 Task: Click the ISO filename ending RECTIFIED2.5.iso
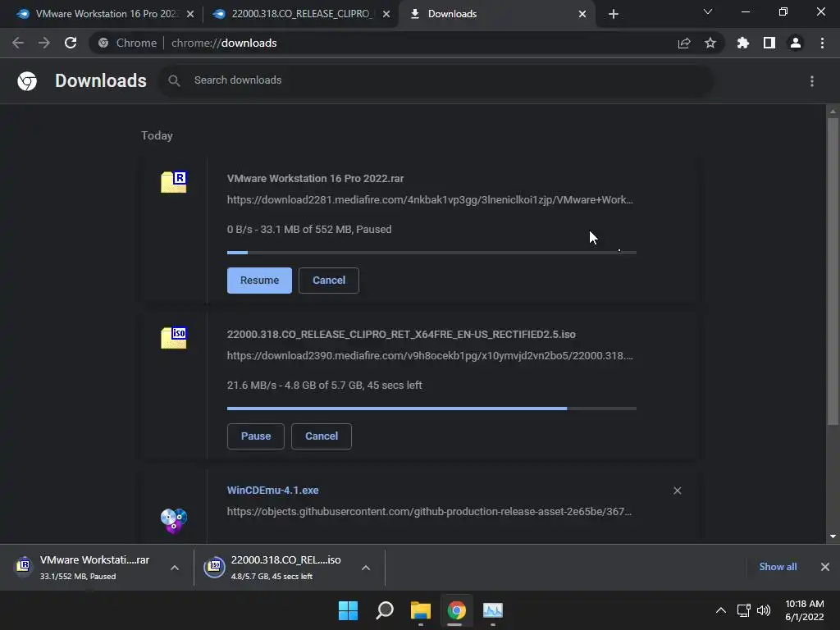coord(401,335)
